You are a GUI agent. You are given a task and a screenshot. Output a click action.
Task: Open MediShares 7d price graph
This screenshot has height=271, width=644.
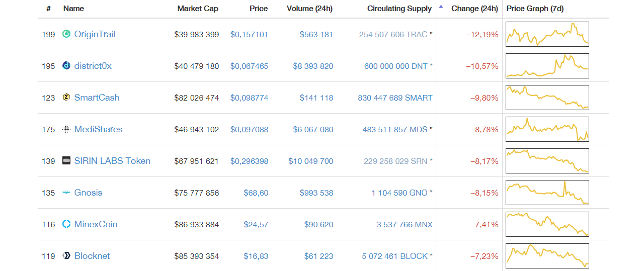point(547,129)
